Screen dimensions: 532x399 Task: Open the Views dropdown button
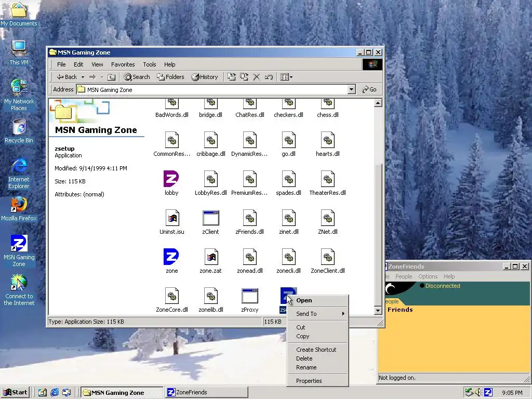[287, 77]
